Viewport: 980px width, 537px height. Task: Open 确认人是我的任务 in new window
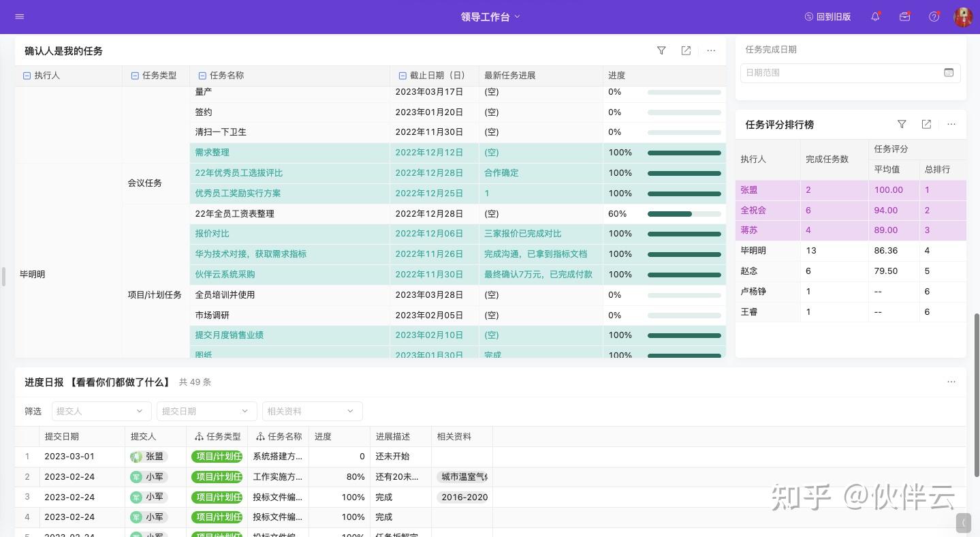pyautogui.click(x=686, y=50)
